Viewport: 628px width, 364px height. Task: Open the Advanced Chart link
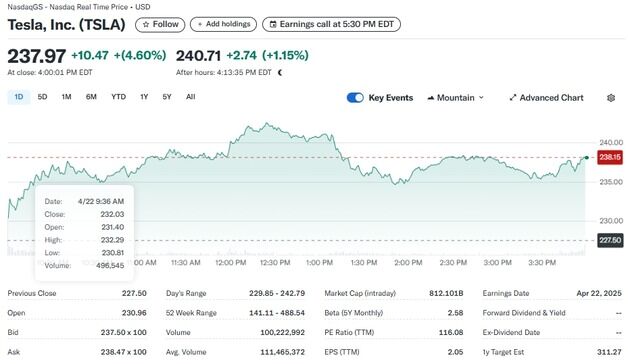pyautogui.click(x=546, y=98)
